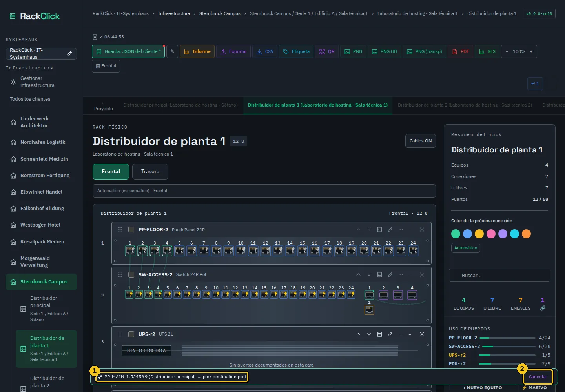Enable Automático connection color

[466, 248]
